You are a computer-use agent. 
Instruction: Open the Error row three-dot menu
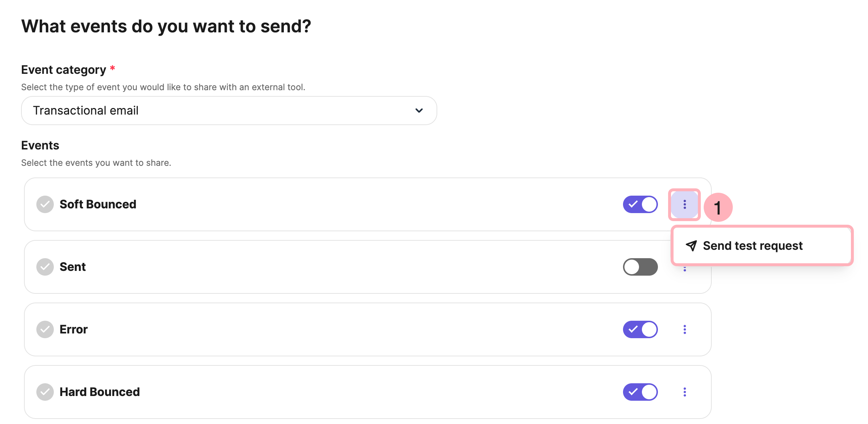(684, 329)
